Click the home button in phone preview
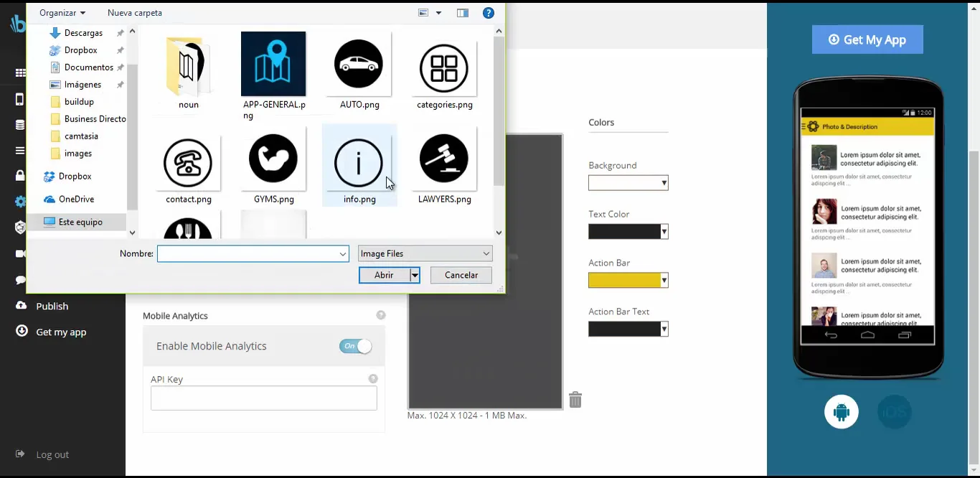The image size is (980, 478). pyautogui.click(x=867, y=335)
